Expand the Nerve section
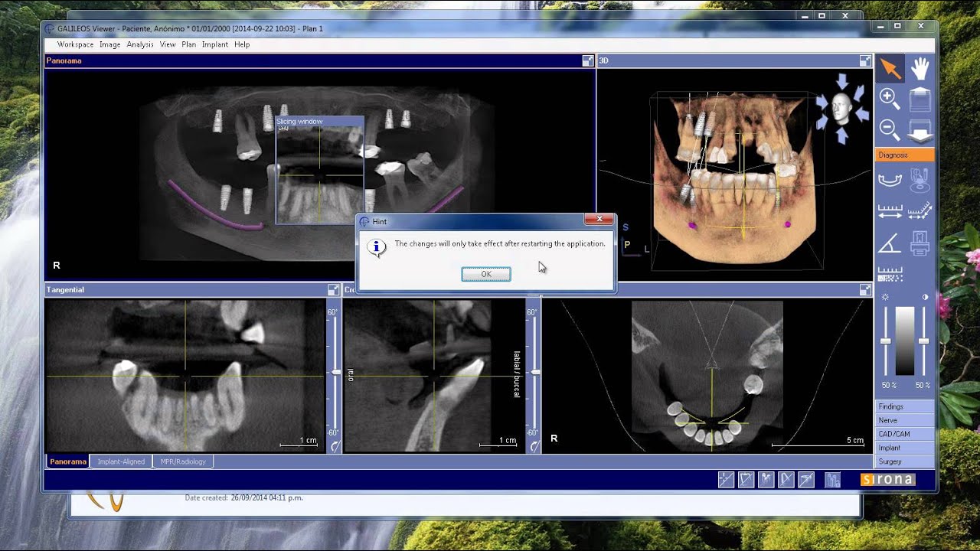Viewport: 980px width, 551px height. pyautogui.click(x=905, y=420)
